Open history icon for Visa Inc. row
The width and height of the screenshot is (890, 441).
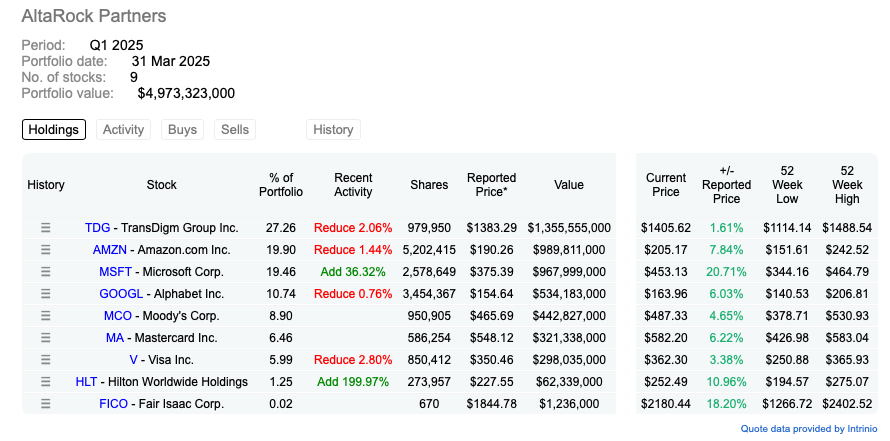[x=45, y=360]
